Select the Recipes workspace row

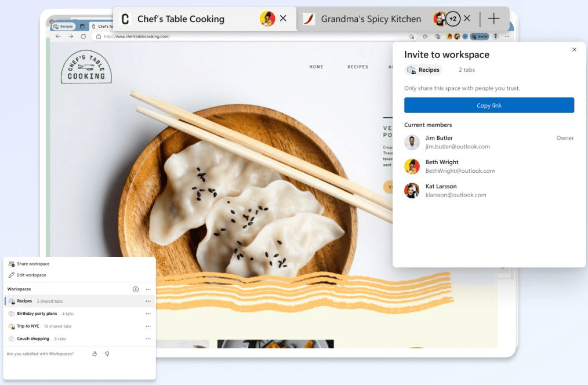[79, 301]
